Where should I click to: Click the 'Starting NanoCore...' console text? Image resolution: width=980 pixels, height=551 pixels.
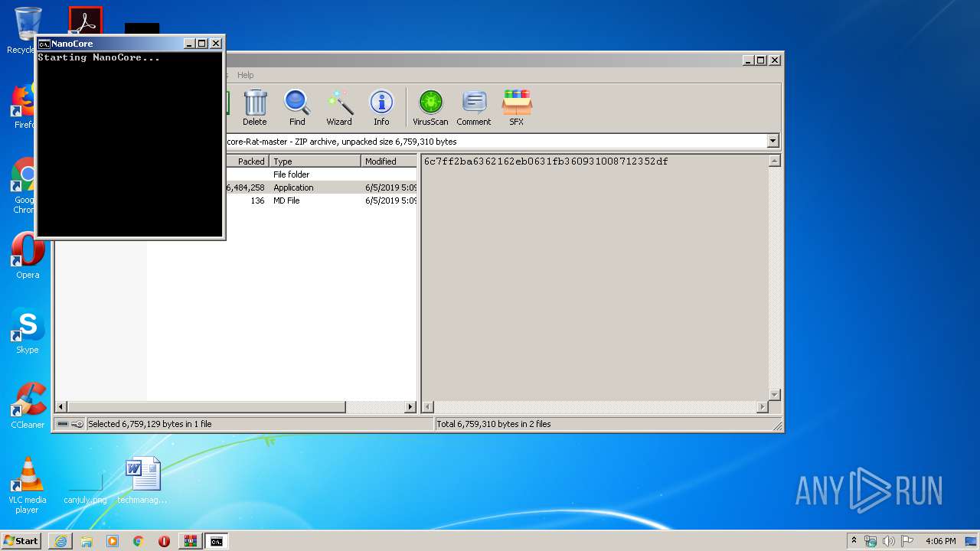point(99,57)
